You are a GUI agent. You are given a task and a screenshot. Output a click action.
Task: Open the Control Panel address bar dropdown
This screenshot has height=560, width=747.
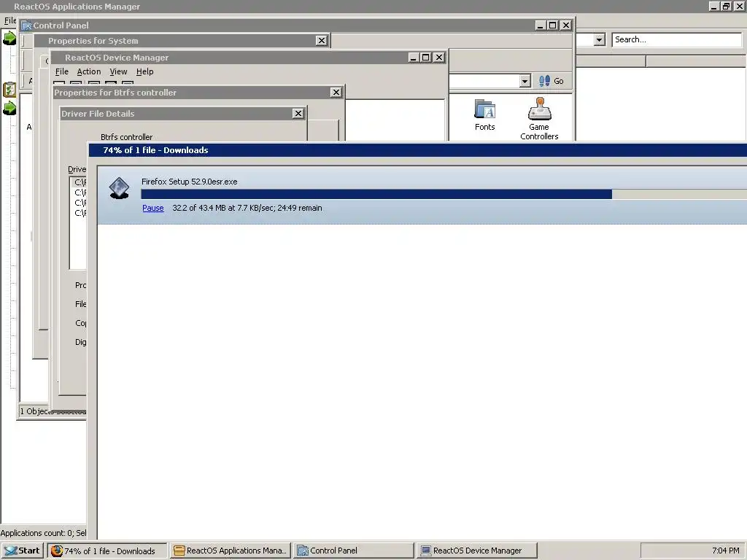525,81
